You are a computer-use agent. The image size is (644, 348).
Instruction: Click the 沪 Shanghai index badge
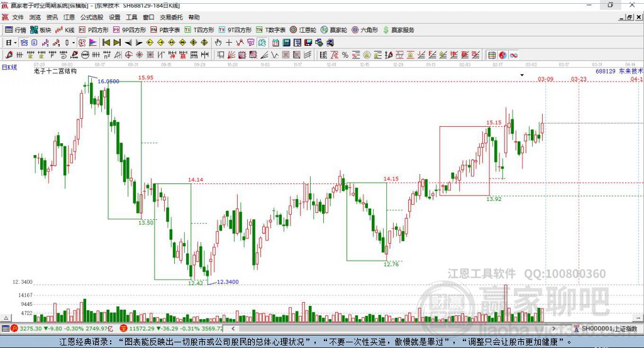(14, 329)
